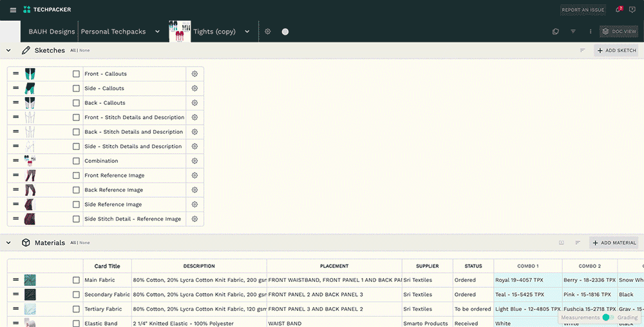This screenshot has height=327, width=644.
Task: Click the Tertiary Fabric swatch thumbnail
Action: (30, 309)
